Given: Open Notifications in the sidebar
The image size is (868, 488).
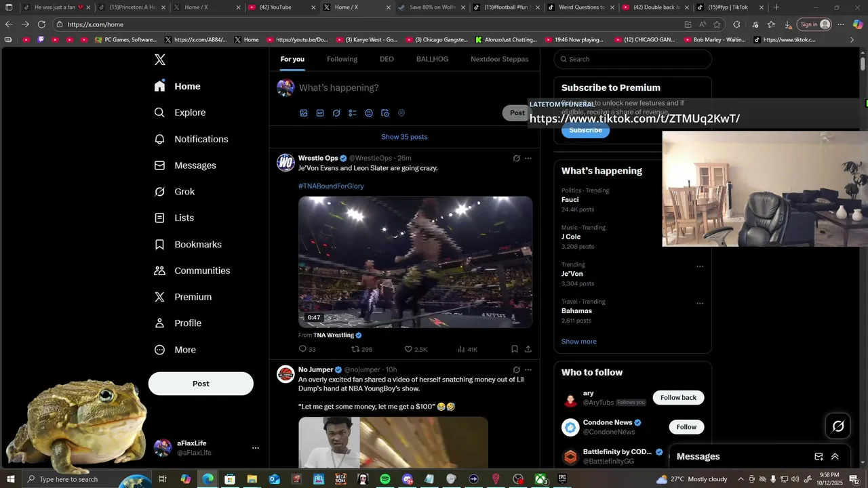Looking at the screenshot, I should [x=191, y=139].
